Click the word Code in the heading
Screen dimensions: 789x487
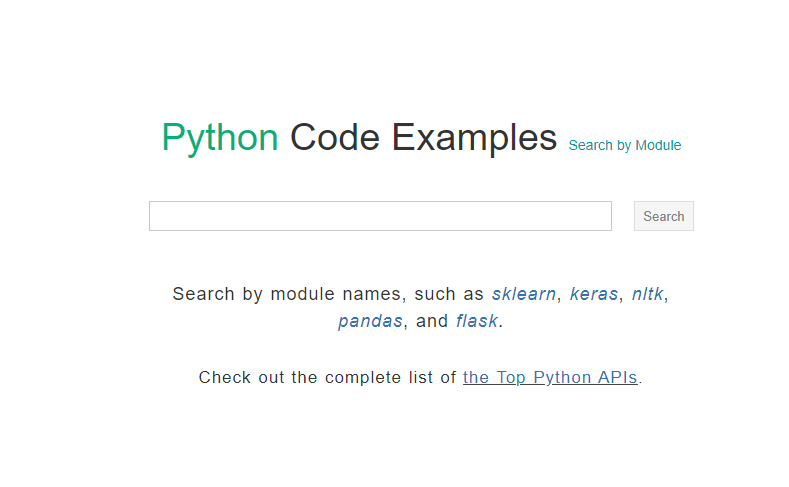[x=335, y=137]
